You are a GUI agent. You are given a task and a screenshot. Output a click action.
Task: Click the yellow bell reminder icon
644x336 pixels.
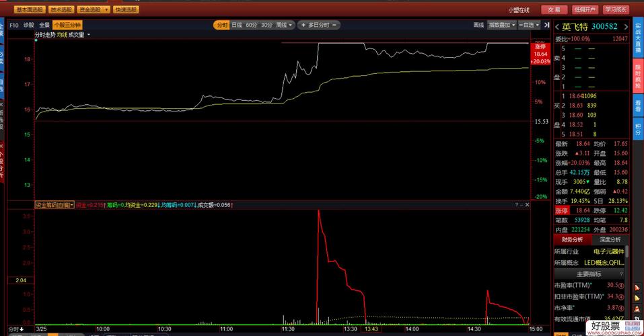tap(637, 298)
